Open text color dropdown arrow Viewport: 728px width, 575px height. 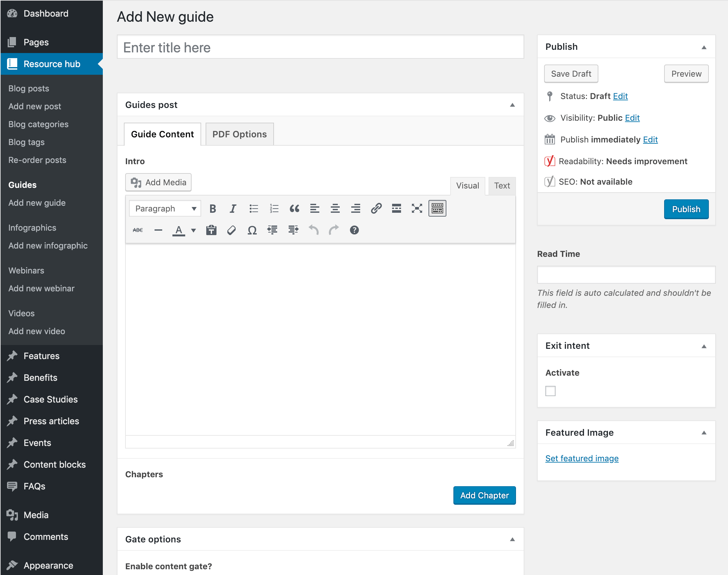[x=193, y=230]
